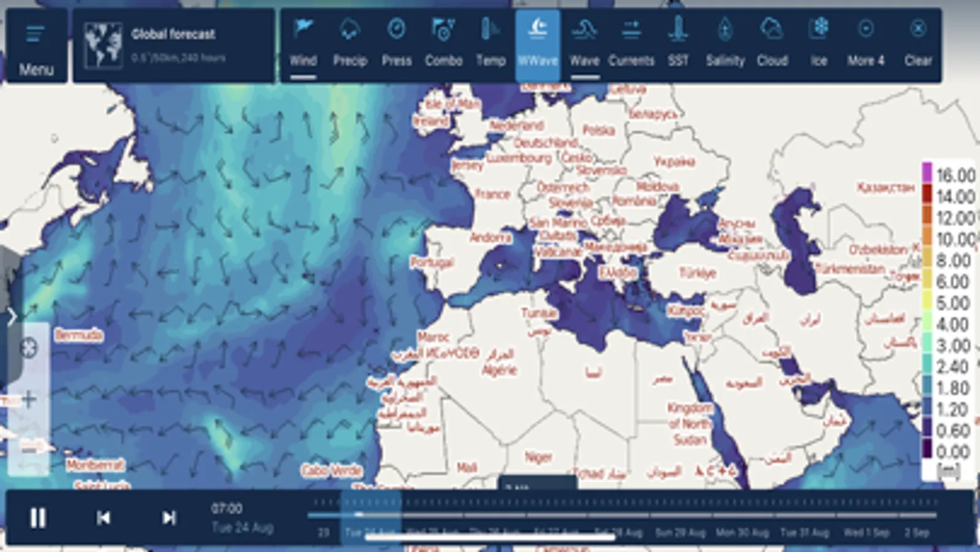The width and height of the screenshot is (980, 552).
Task: Toggle the Wind layer
Action: point(303,46)
